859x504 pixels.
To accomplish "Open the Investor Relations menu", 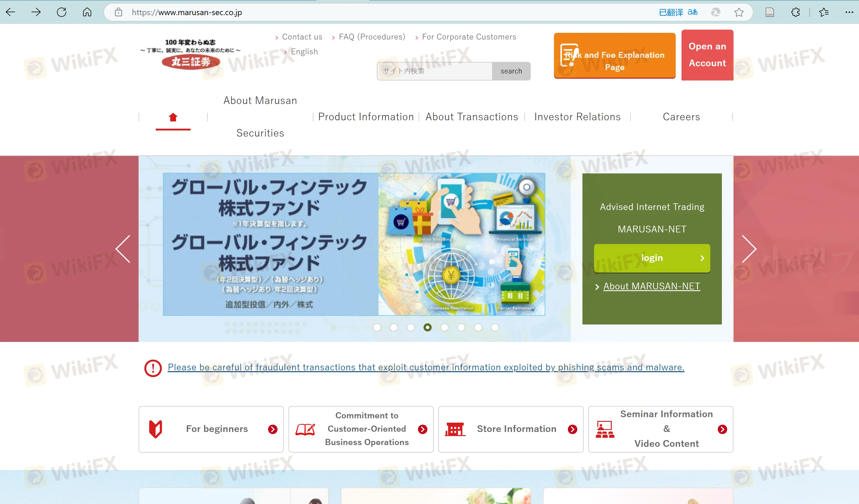I will coord(577,117).
